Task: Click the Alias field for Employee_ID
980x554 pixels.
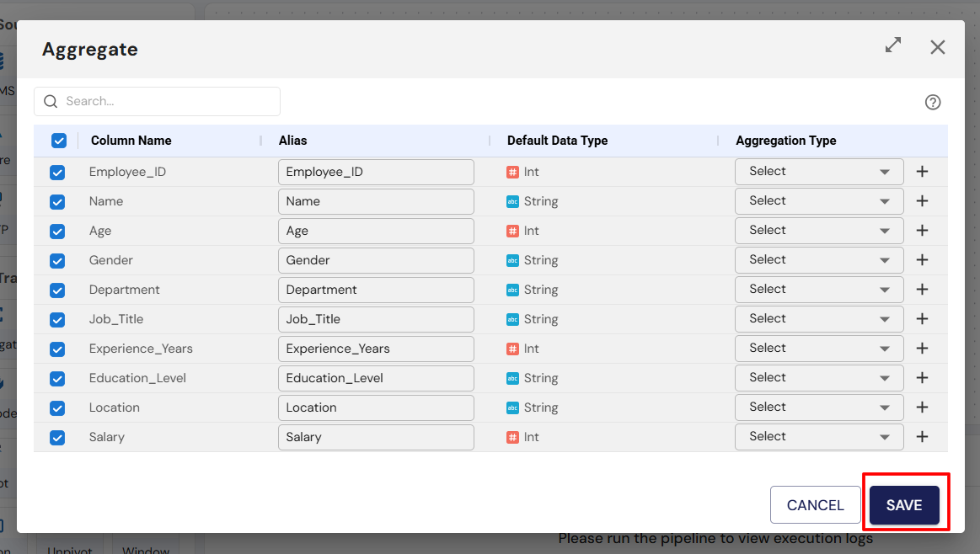Action: 376,172
